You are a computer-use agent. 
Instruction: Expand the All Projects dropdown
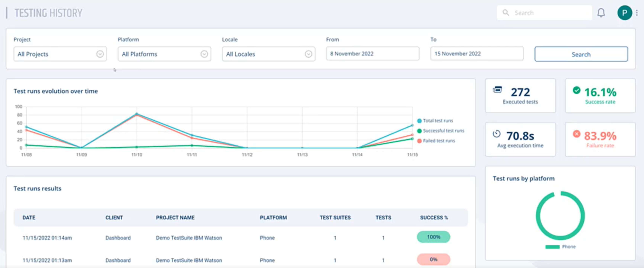coord(60,54)
